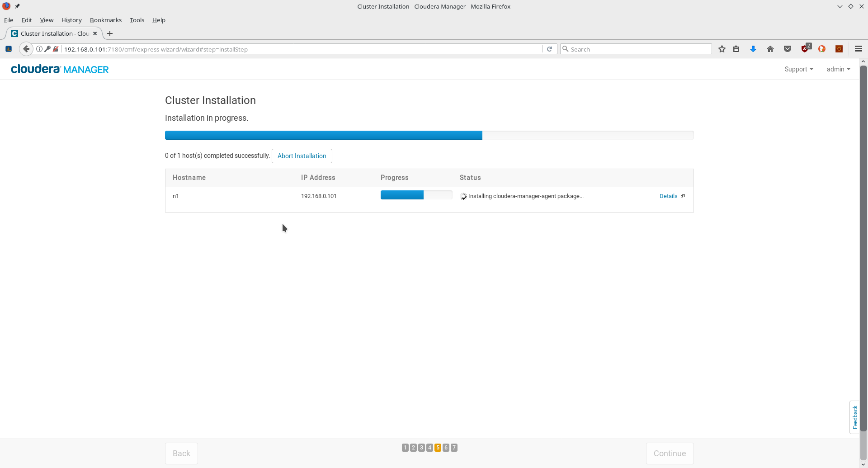
Task: Click the blocked-permission icon in the address bar
Action: [x=56, y=49]
